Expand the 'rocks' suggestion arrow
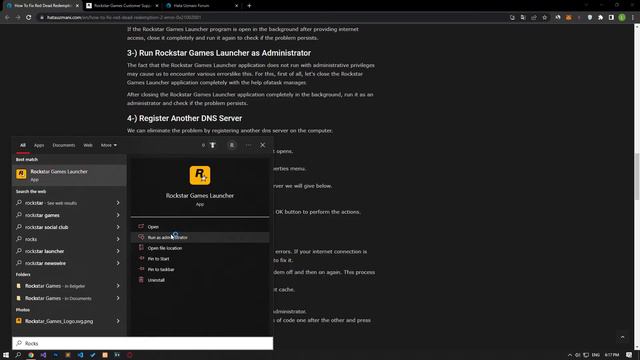Viewport: 640px width, 360px height. (118, 239)
